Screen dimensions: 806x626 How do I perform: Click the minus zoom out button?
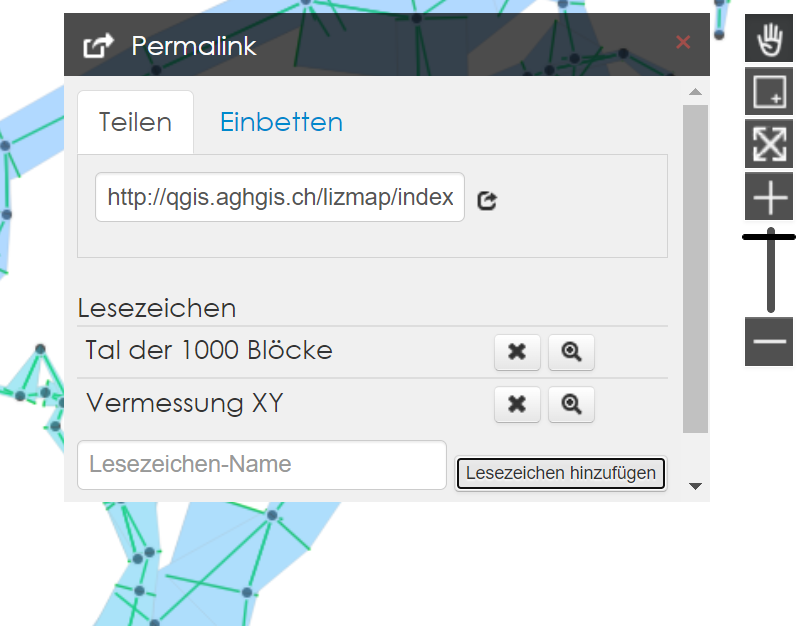coord(769,342)
